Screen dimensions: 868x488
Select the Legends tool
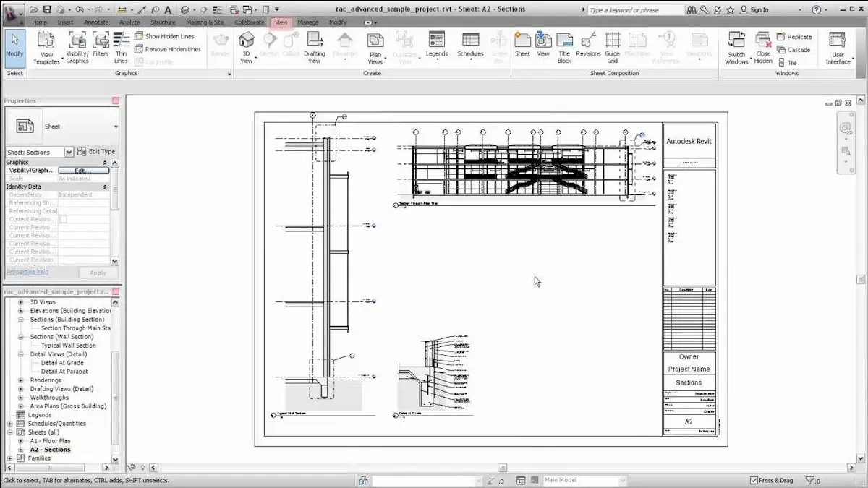(436, 46)
